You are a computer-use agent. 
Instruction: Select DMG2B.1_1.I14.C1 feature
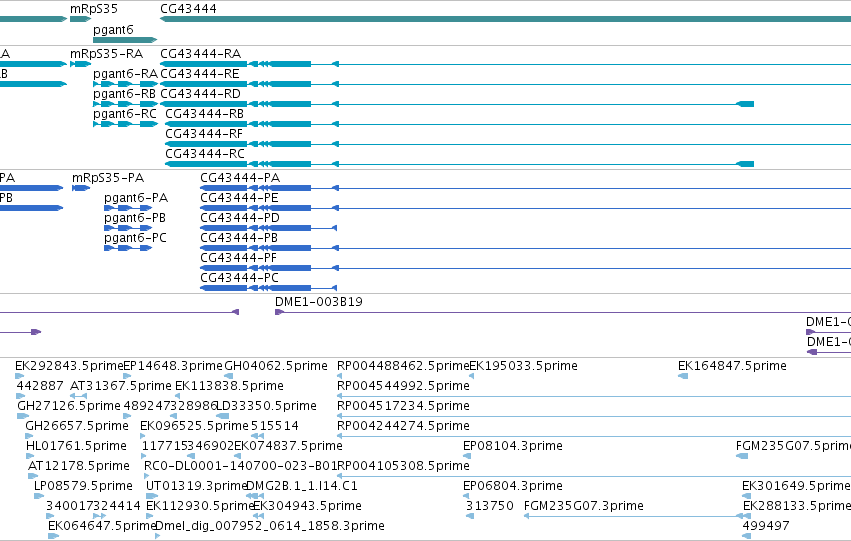coord(302,486)
